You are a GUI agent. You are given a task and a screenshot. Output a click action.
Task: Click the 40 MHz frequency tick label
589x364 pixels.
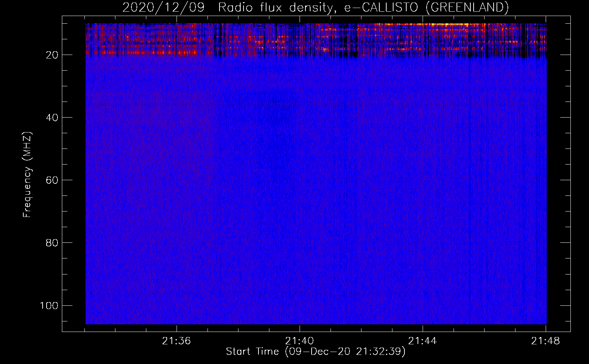point(52,118)
